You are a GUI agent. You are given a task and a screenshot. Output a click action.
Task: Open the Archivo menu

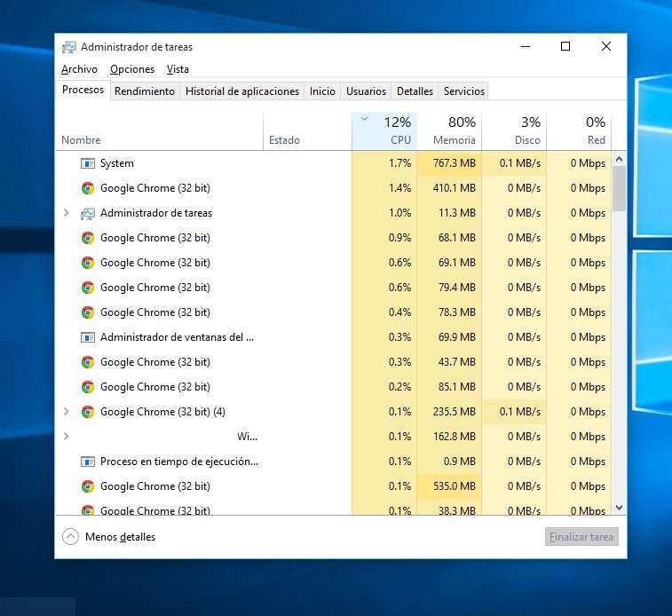coord(79,69)
